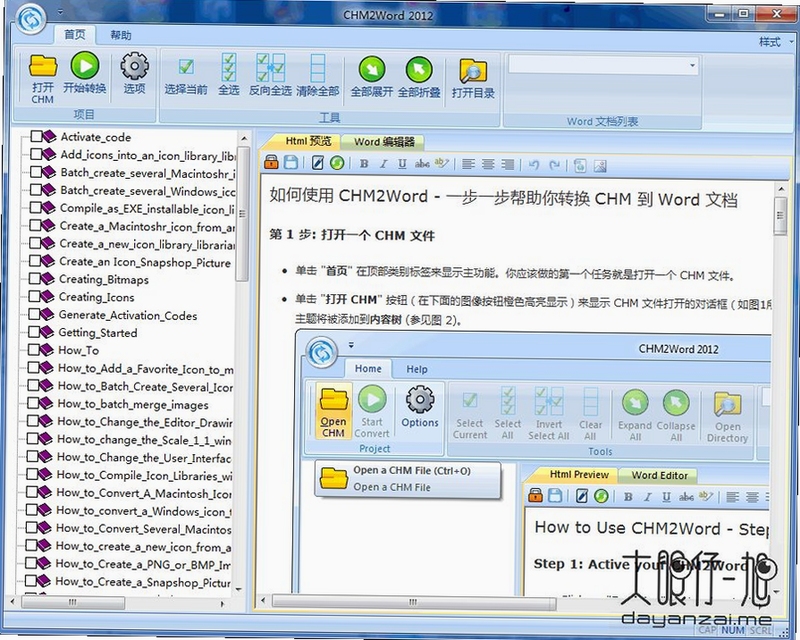Click the preview pane horizontal scrollbar

[x=414, y=602]
